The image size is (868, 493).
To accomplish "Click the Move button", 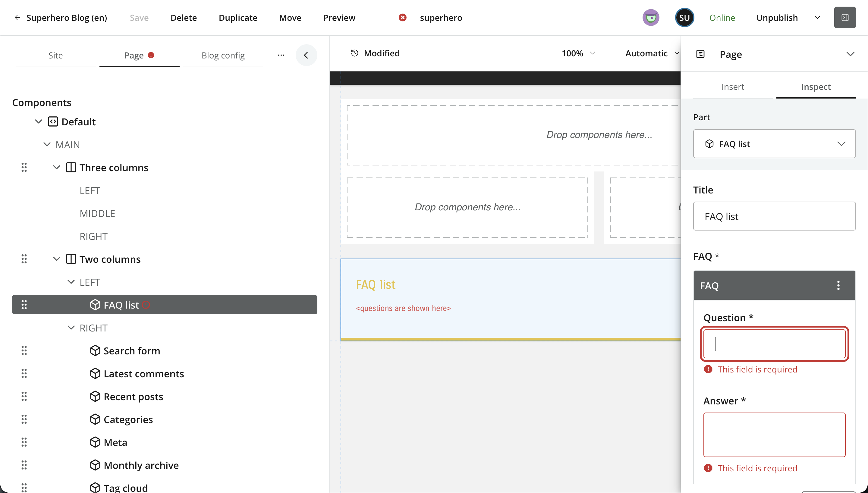I will [290, 17].
